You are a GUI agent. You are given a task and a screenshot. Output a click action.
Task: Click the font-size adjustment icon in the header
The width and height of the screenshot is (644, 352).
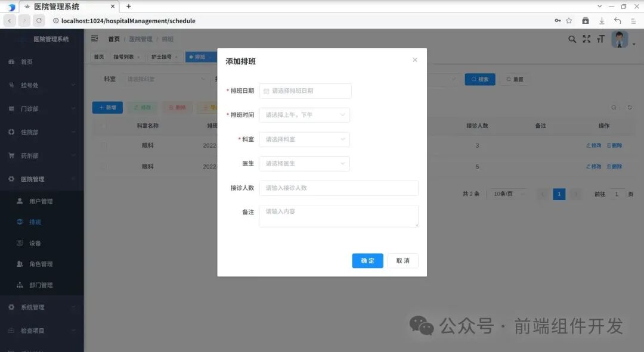600,38
